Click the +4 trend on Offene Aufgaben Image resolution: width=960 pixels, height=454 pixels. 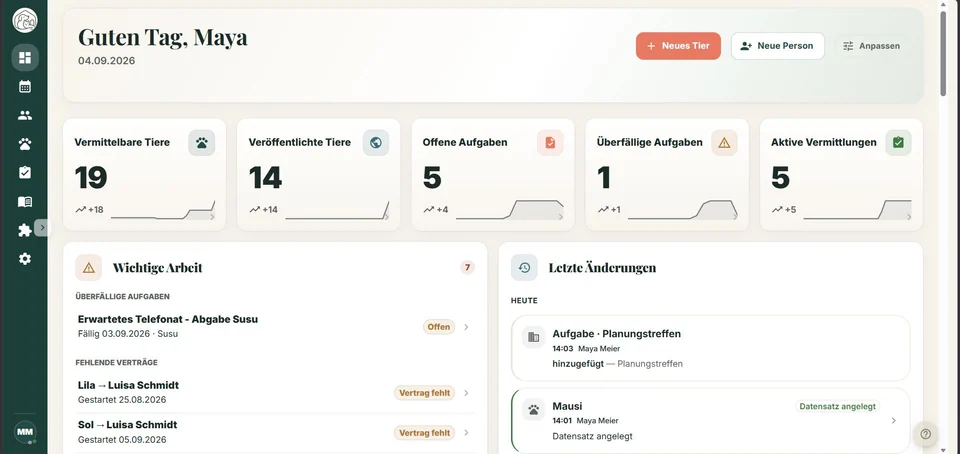436,210
